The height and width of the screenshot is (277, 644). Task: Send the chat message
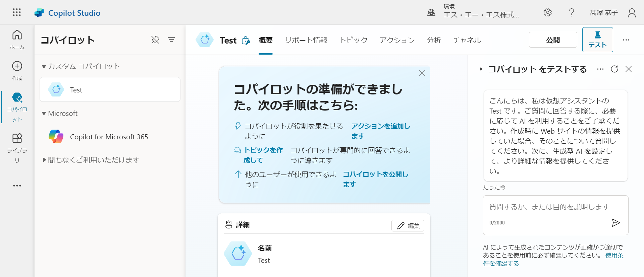point(616,223)
